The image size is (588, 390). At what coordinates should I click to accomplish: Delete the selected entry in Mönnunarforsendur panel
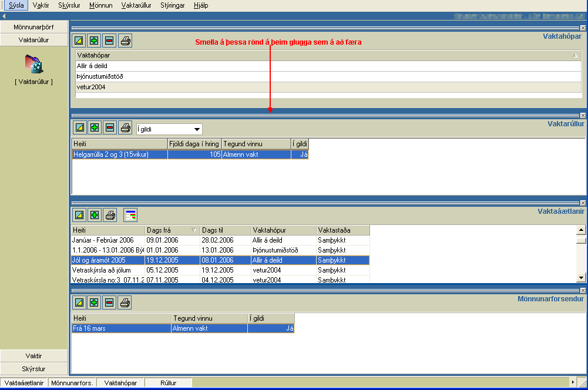click(x=109, y=302)
